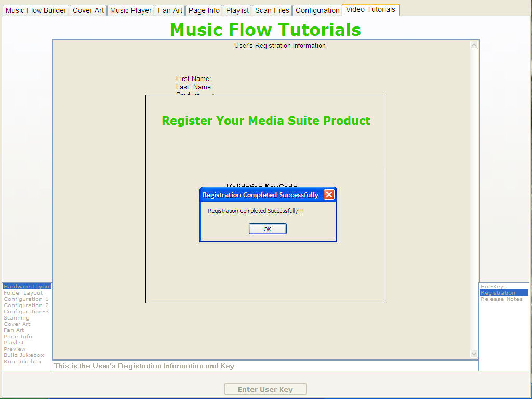Switch to the Playlist tab
This screenshot has height=399, width=532.
click(237, 10)
